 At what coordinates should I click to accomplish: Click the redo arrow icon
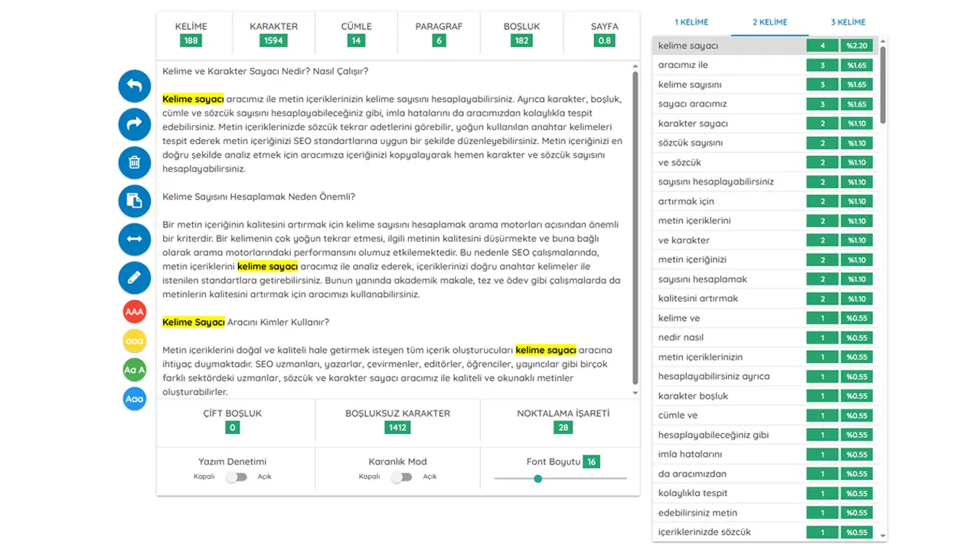pyautogui.click(x=135, y=124)
